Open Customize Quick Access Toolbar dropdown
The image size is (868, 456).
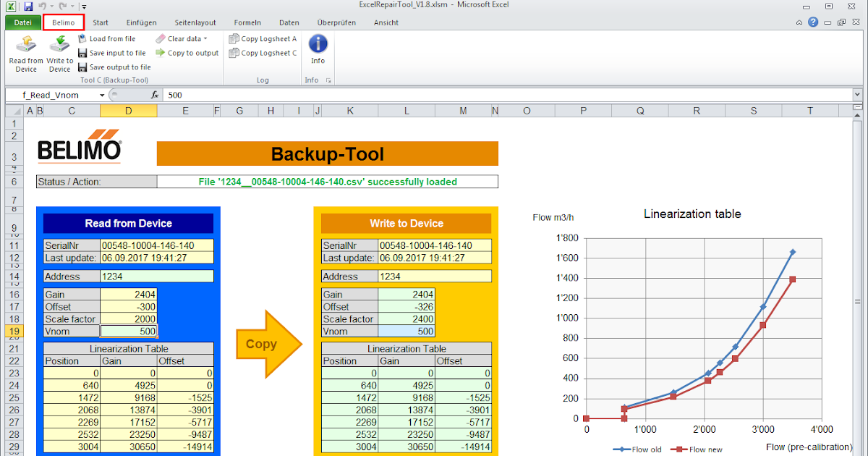(x=84, y=7)
